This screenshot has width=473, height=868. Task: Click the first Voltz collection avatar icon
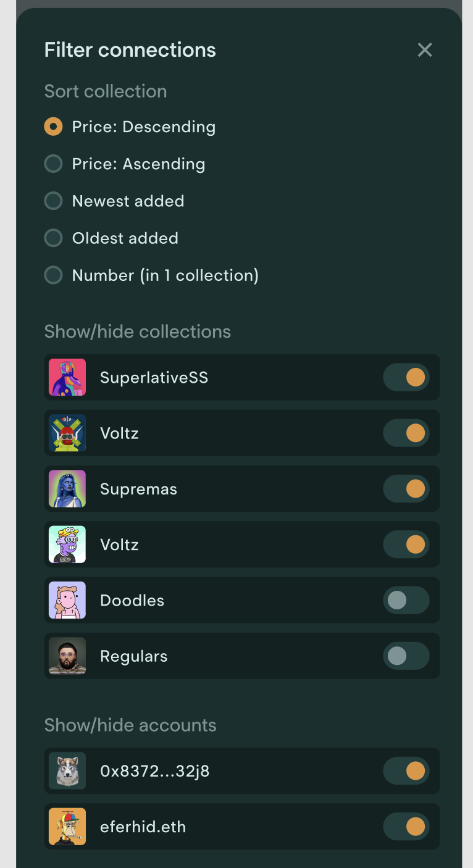(x=67, y=433)
